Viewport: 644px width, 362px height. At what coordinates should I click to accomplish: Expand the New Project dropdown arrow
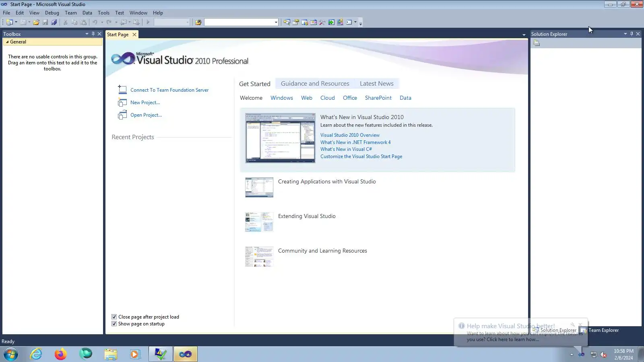pos(16,23)
